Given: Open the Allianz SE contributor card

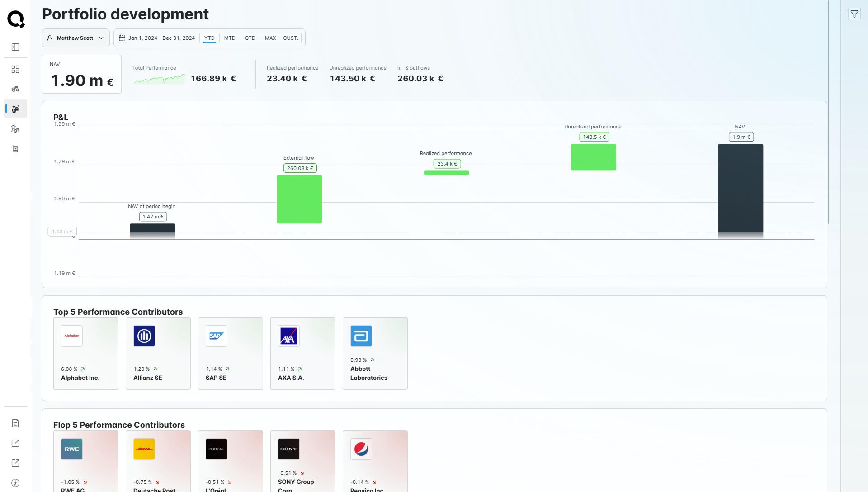Looking at the screenshot, I should 158,354.
